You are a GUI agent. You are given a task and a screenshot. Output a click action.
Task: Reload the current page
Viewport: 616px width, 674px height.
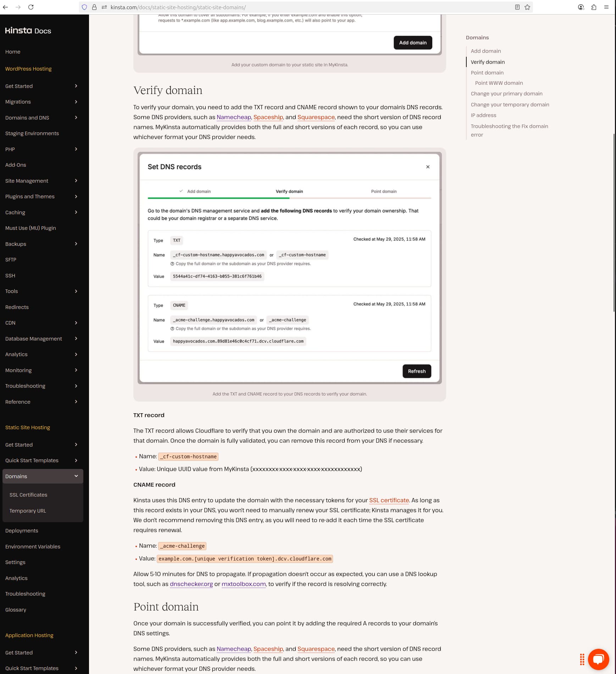(31, 7)
